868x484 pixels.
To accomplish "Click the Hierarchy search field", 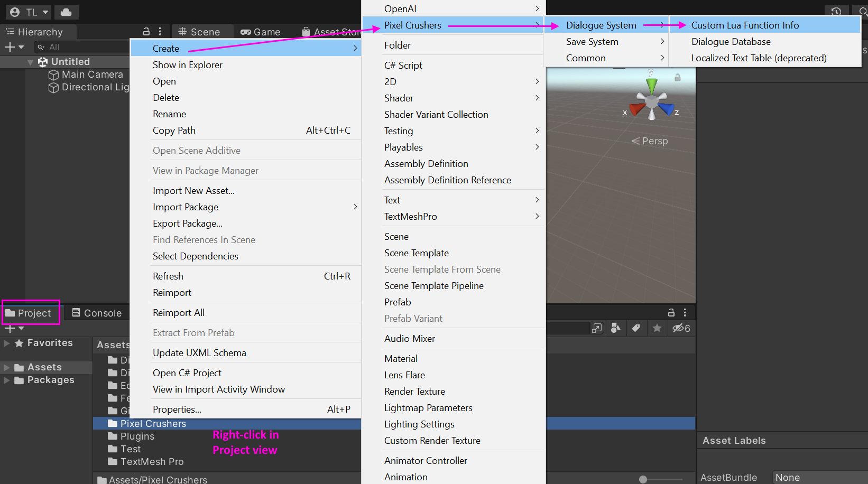I will click(82, 47).
